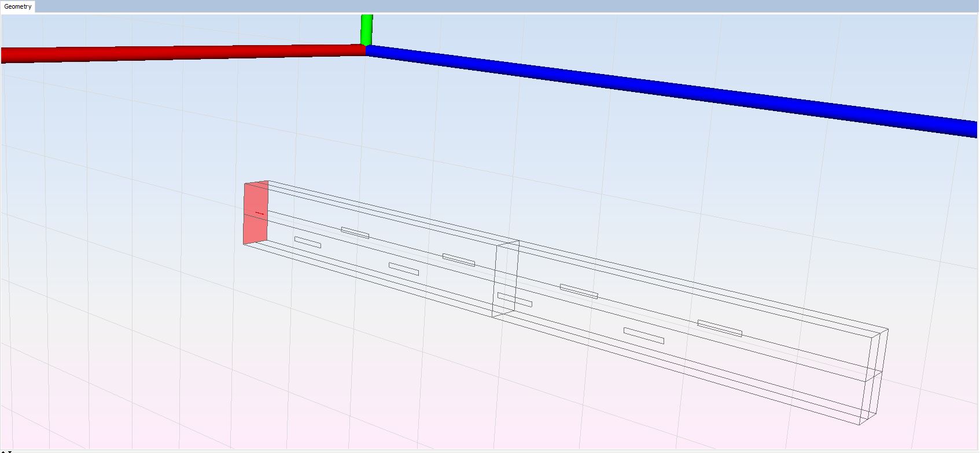Click the red X-axis bar
Viewport: 980px width, 453px height.
pos(174,53)
